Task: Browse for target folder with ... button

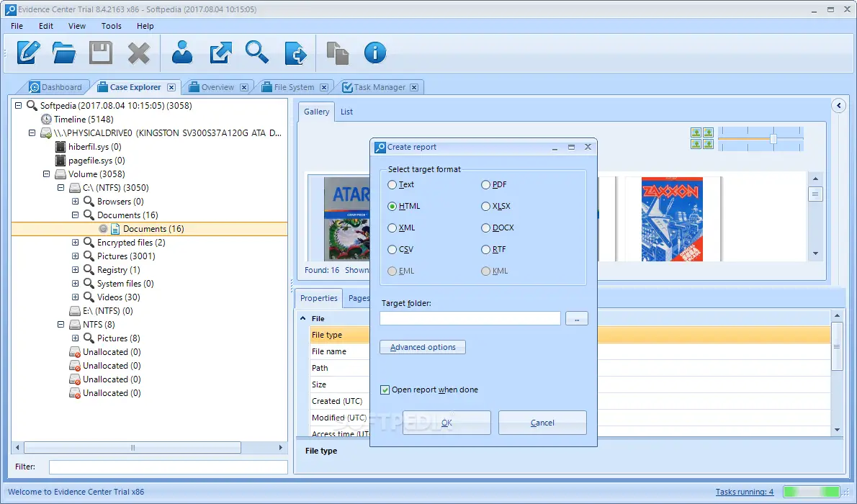Action: 577,319
